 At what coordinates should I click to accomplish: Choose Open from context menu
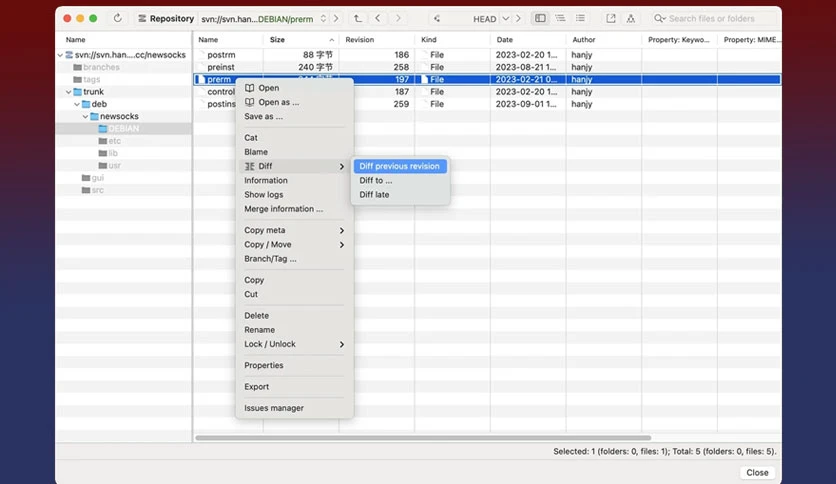click(294, 88)
